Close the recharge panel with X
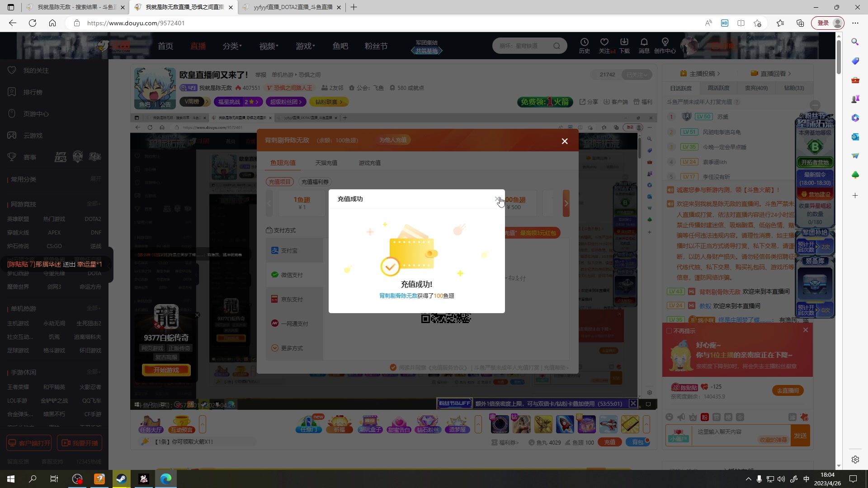The width and height of the screenshot is (868, 488). tap(565, 141)
